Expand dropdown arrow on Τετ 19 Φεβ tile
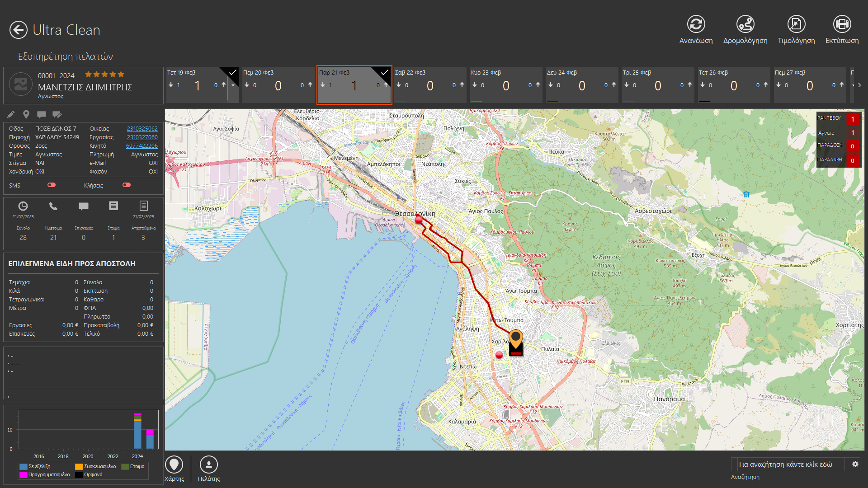 pyautogui.click(x=233, y=85)
